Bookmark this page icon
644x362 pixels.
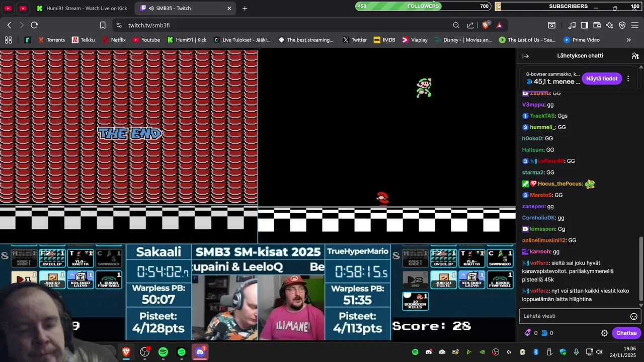click(x=103, y=25)
